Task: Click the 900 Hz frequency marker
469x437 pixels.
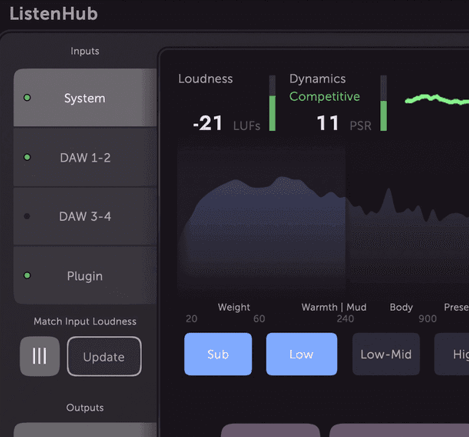Action: [x=428, y=319]
